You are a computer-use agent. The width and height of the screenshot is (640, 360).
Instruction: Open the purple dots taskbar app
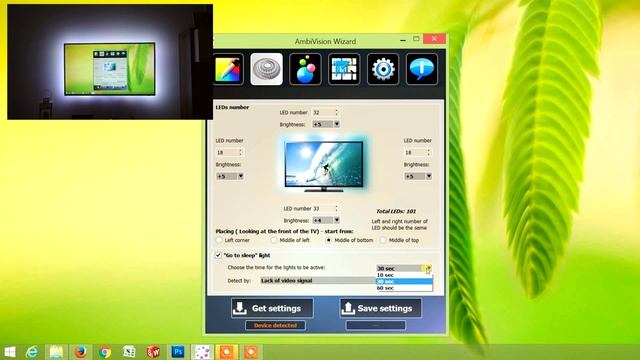click(x=202, y=352)
